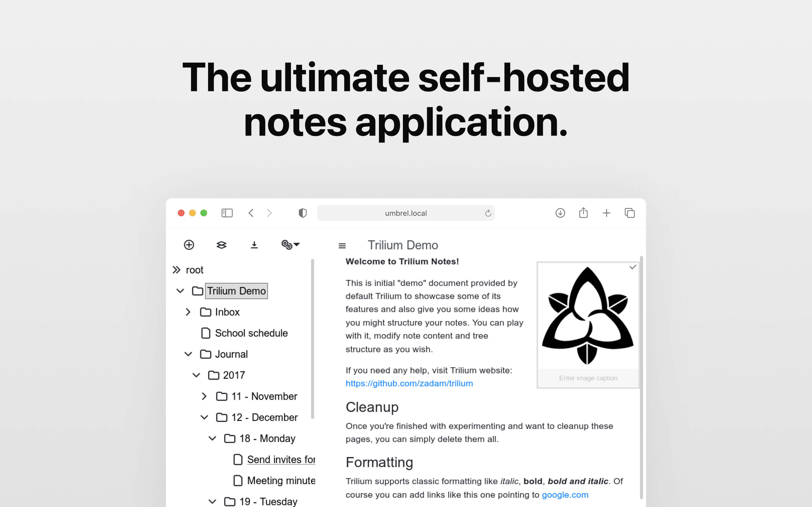Click the layers icon in the toolbar

coord(222,244)
